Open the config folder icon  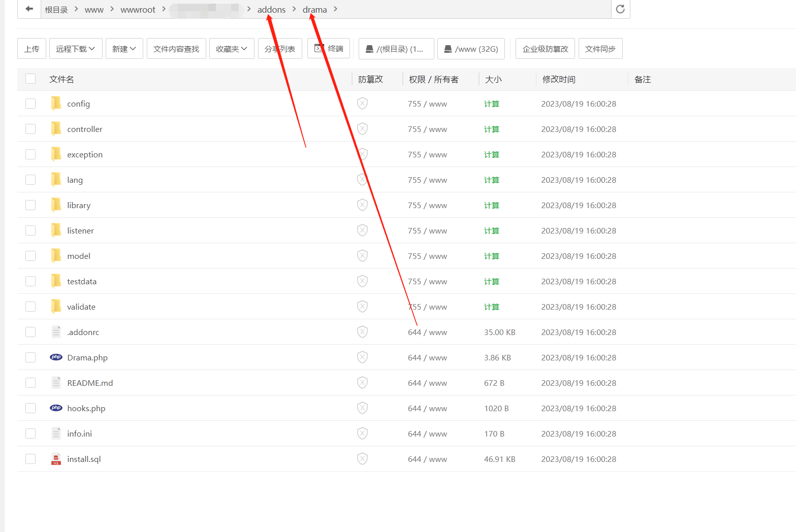[56, 103]
